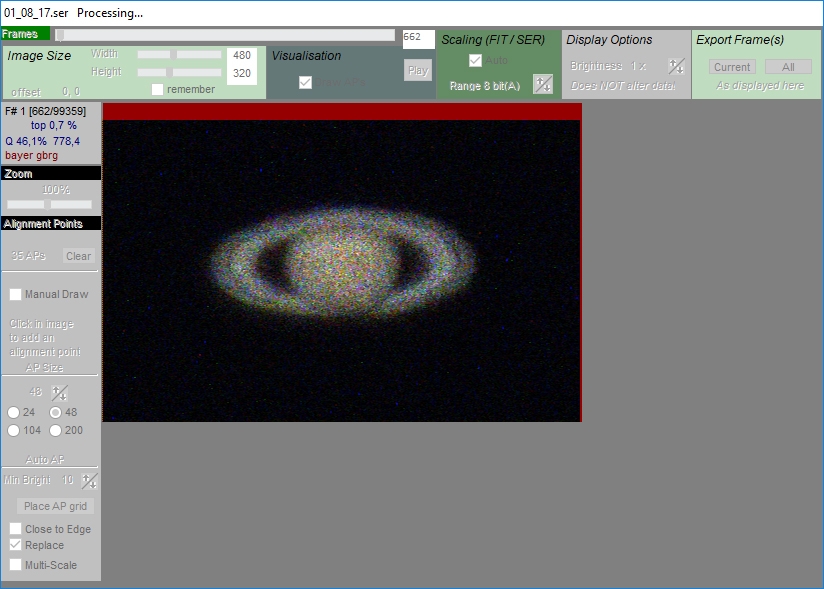Viewport: 824px width, 589px height.
Task: Click the Brightness up/down stepper icon
Action: click(x=676, y=66)
